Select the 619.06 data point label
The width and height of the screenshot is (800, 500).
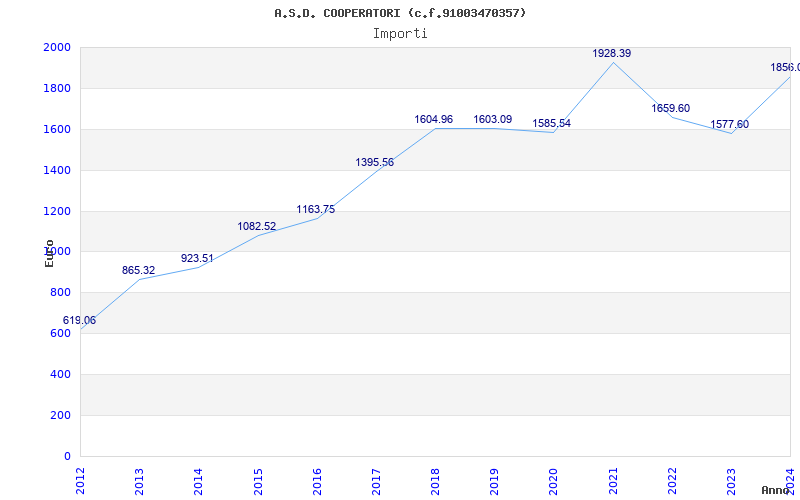79,320
